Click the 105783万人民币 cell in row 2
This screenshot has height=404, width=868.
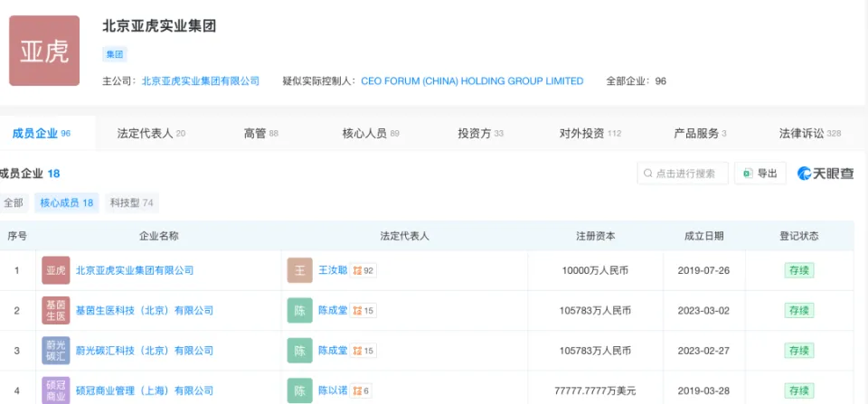[x=595, y=311]
